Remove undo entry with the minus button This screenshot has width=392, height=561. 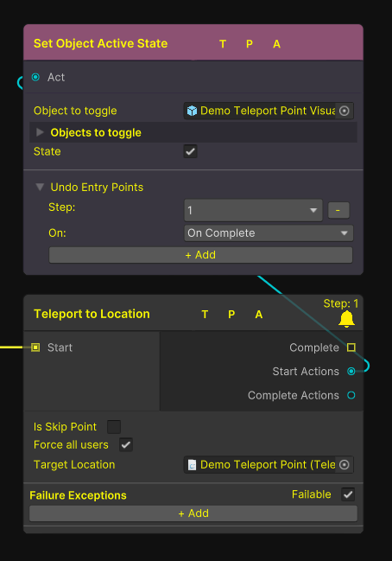[338, 210]
